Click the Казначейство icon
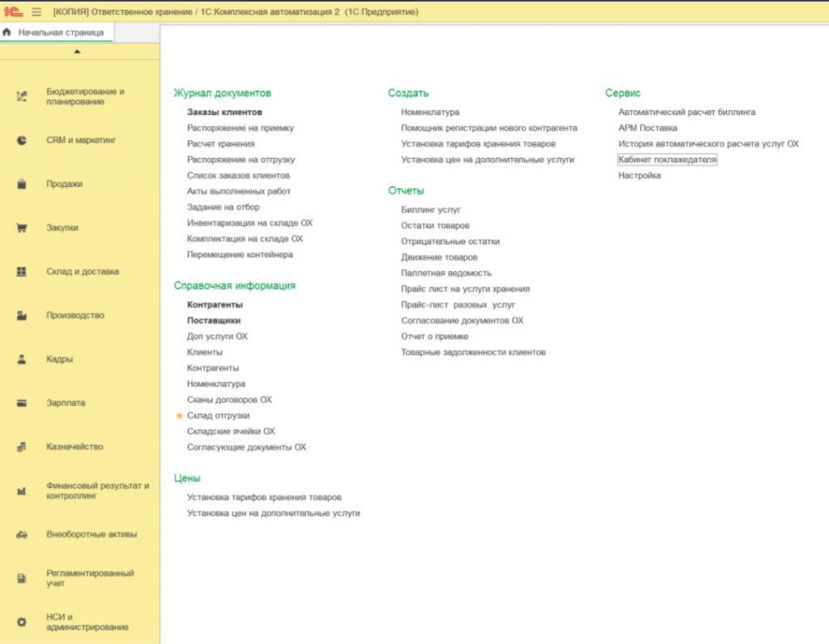Screen dimensions: 829x644 coord(22,447)
